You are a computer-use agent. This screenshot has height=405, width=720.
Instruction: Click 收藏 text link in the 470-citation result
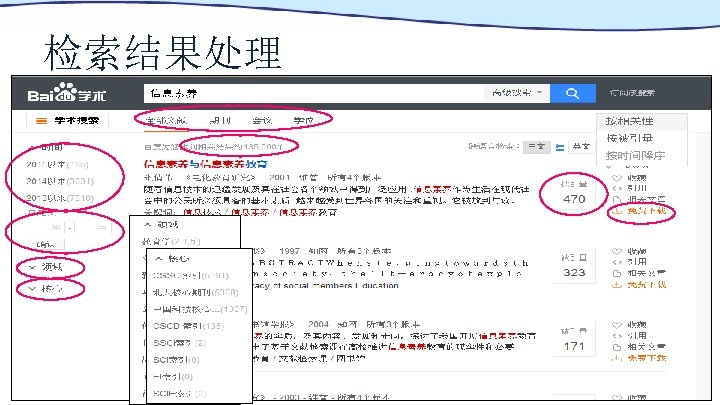(x=637, y=178)
